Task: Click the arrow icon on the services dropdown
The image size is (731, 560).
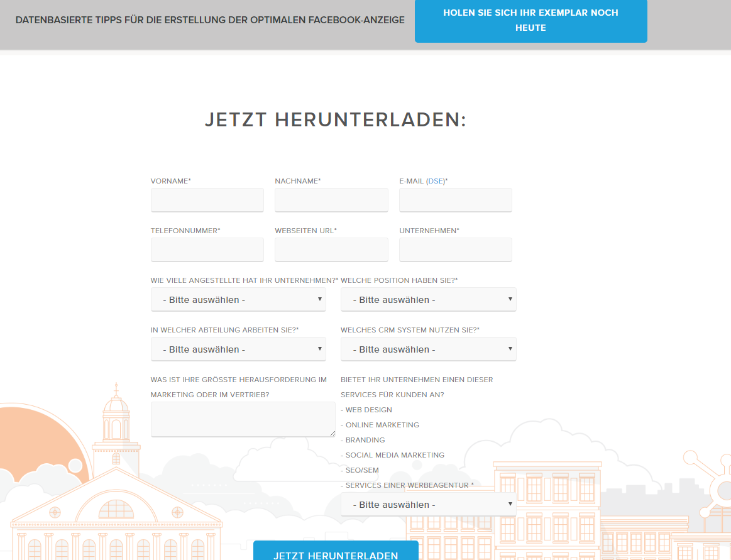Action: click(x=510, y=504)
